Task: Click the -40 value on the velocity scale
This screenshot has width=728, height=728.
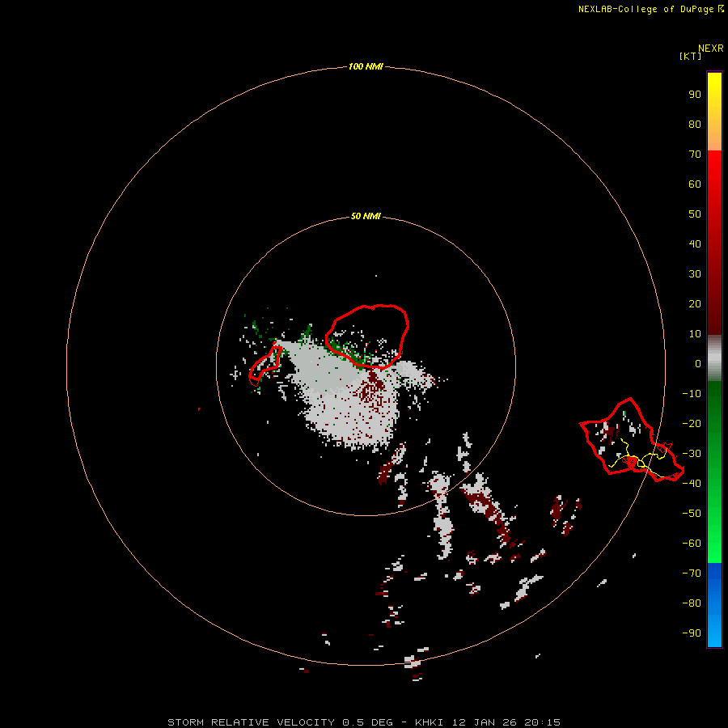Action: (x=692, y=484)
